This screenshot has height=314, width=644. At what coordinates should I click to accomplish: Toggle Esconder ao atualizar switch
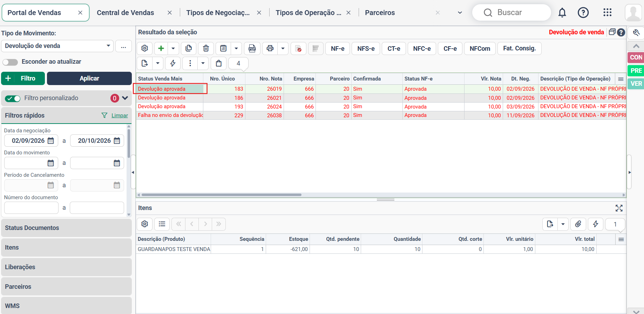coord(10,62)
